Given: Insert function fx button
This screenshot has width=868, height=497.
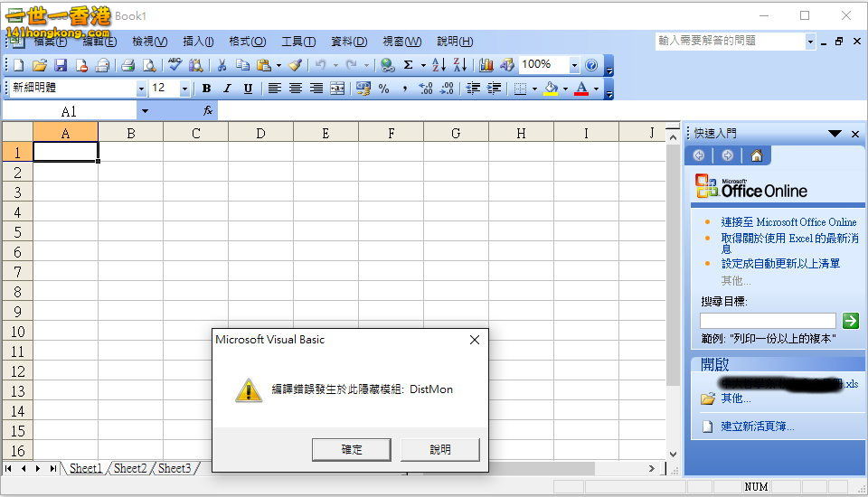Looking at the screenshot, I should [x=208, y=110].
